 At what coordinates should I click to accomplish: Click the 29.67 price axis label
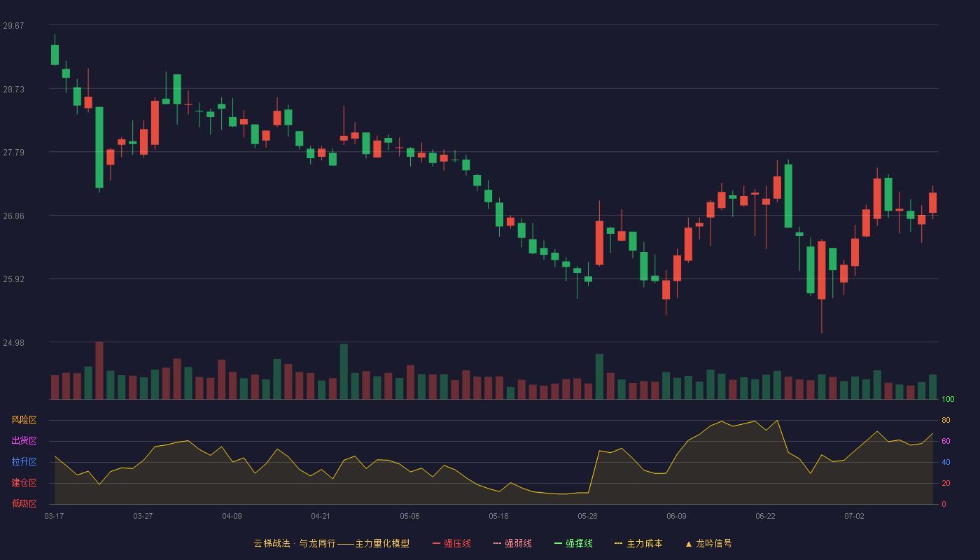click(13, 26)
